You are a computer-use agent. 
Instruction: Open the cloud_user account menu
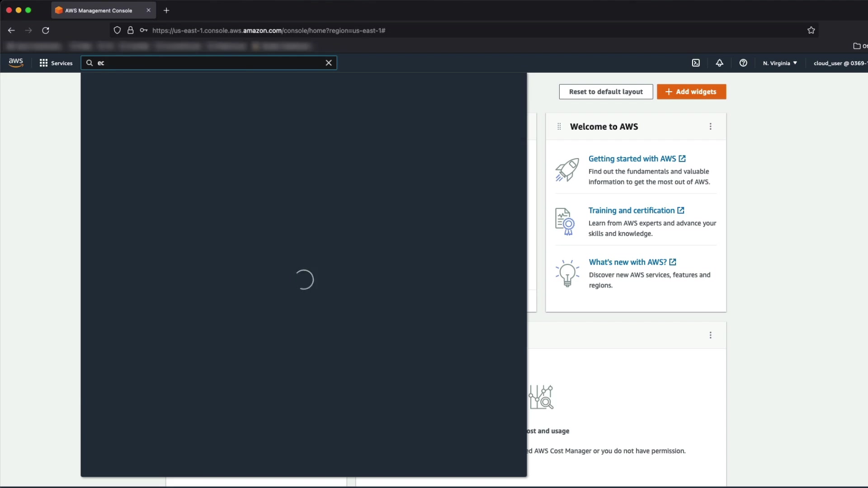[840, 63]
